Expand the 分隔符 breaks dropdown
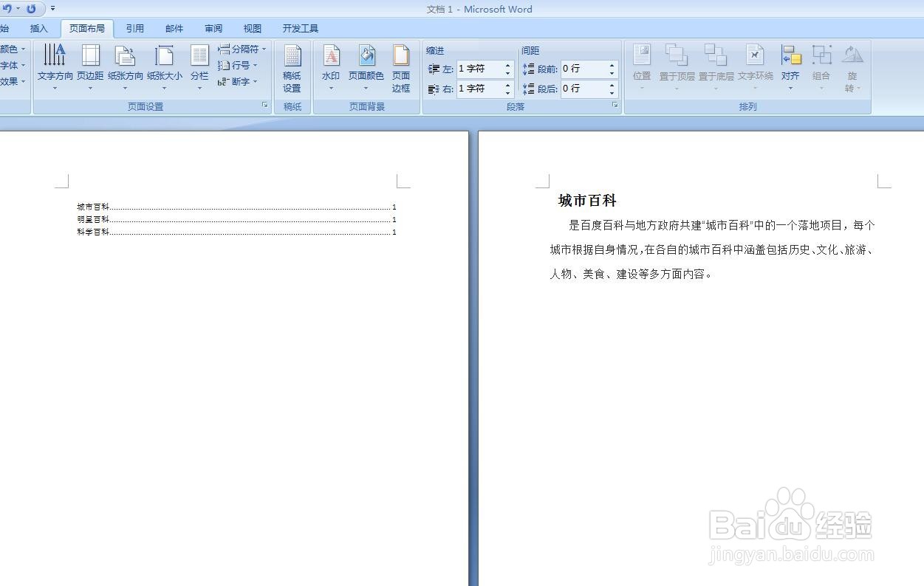 click(240, 49)
